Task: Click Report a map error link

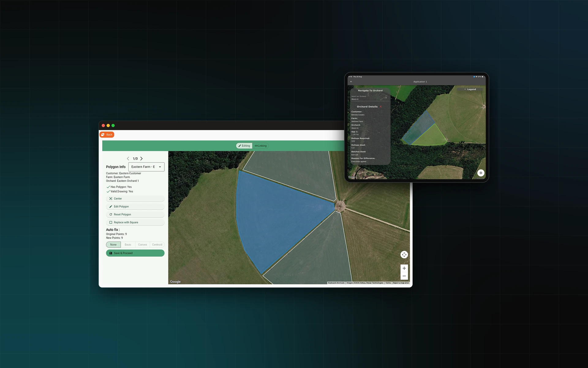Action: (401, 283)
